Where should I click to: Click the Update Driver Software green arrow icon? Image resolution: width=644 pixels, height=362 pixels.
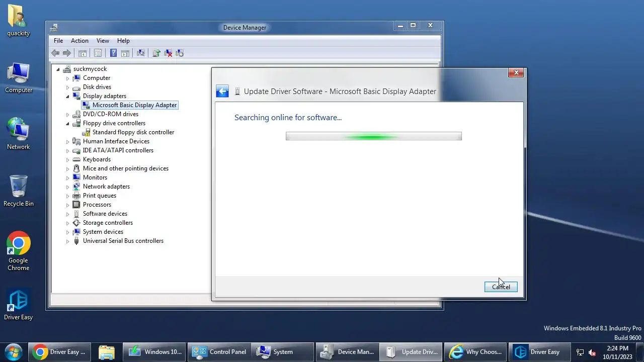156,53
